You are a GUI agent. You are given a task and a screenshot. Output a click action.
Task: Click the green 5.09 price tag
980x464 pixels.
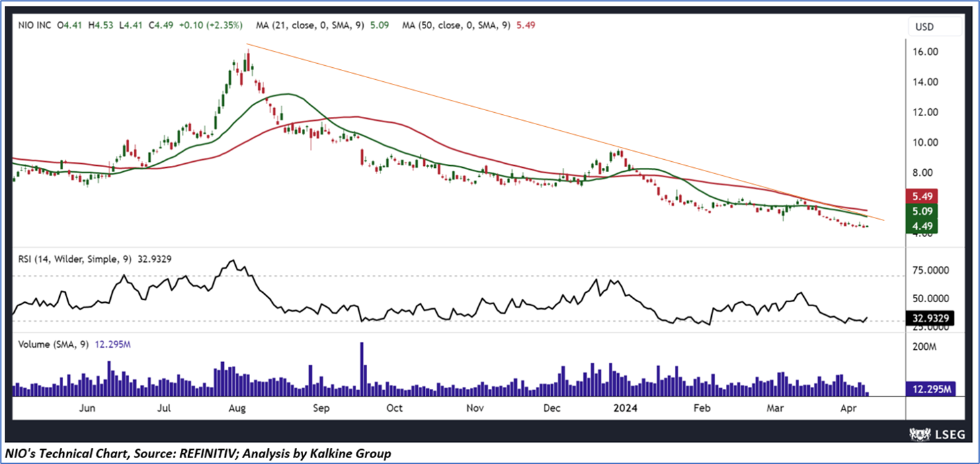point(922,211)
